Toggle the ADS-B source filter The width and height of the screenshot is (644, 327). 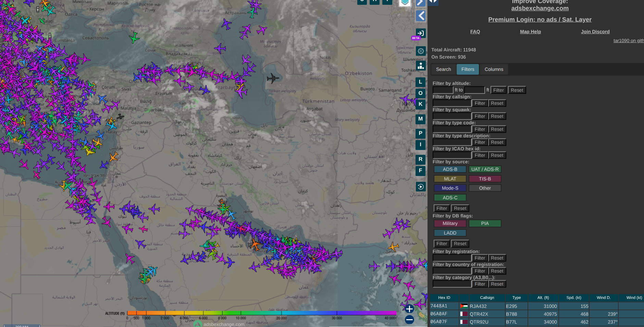[x=450, y=169]
